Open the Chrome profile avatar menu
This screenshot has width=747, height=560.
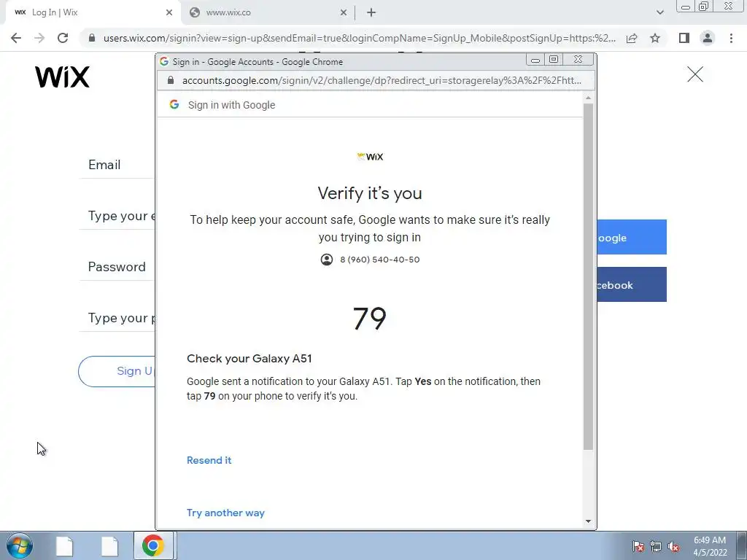(x=708, y=38)
